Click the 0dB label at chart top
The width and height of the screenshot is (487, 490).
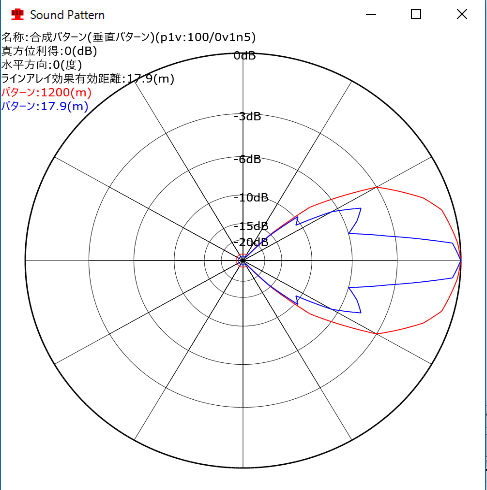[245, 56]
